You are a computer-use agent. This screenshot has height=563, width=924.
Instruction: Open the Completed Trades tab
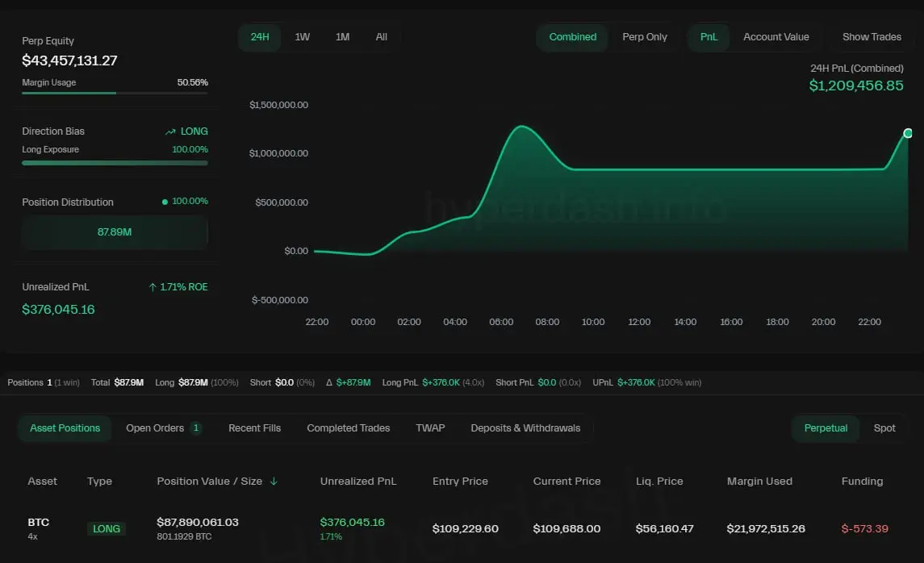pos(348,428)
